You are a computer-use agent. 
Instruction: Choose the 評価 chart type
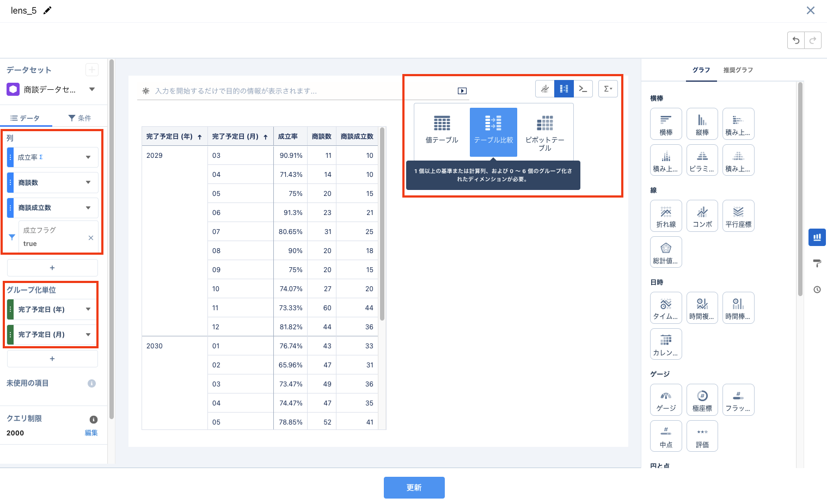(x=702, y=437)
